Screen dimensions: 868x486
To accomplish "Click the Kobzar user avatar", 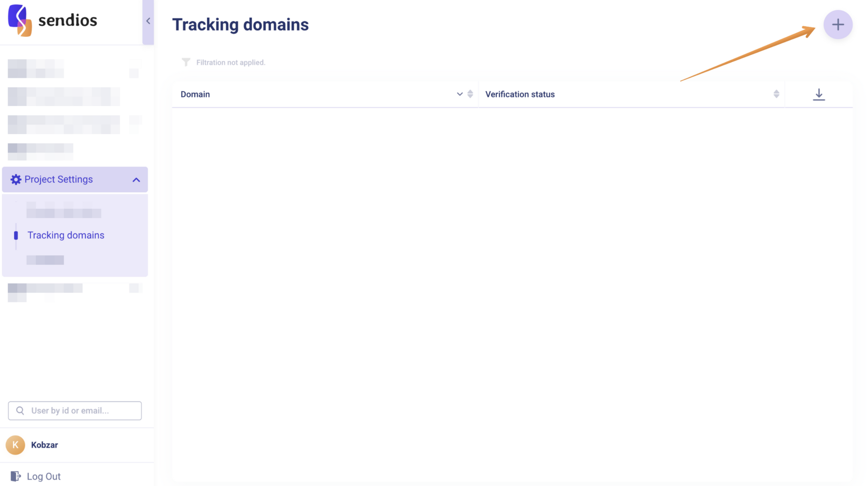I will point(15,445).
